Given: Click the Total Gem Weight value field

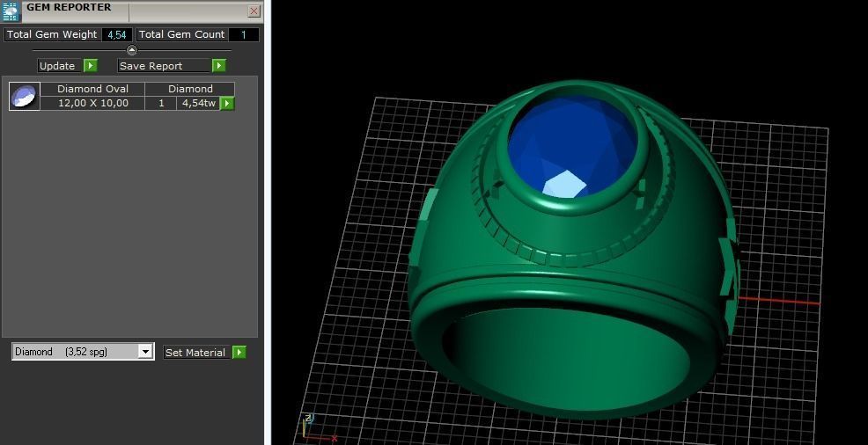Looking at the screenshot, I should (x=117, y=35).
